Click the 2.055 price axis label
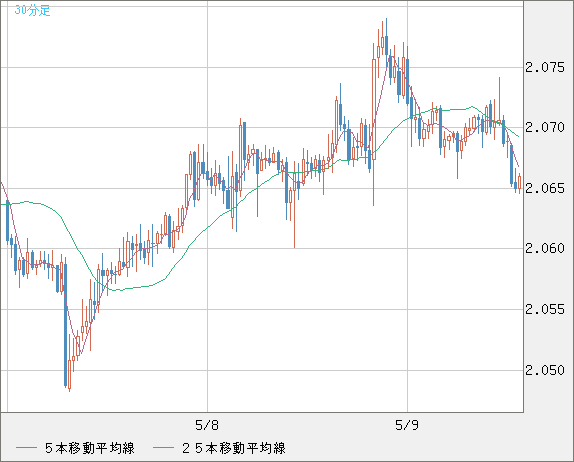Screen dimensions: 574x462 point(545,309)
